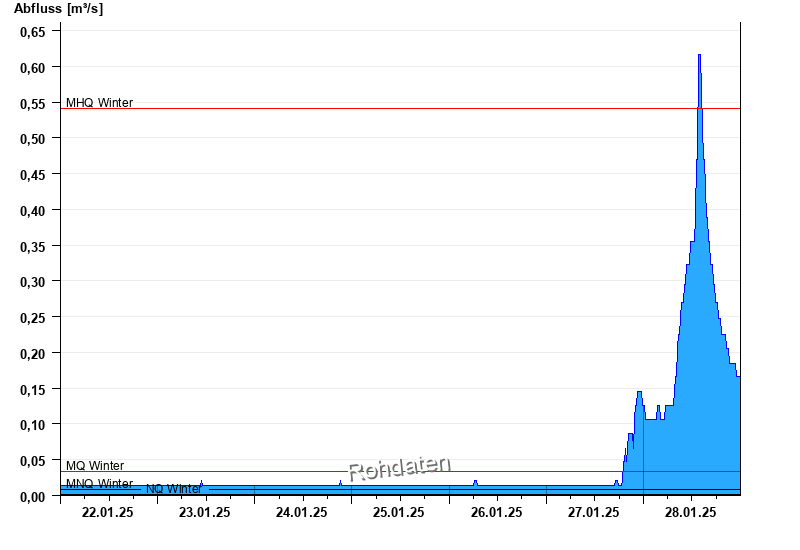The image size is (800, 550).
Task: Click the NQ Winter label
Action: 174,489
